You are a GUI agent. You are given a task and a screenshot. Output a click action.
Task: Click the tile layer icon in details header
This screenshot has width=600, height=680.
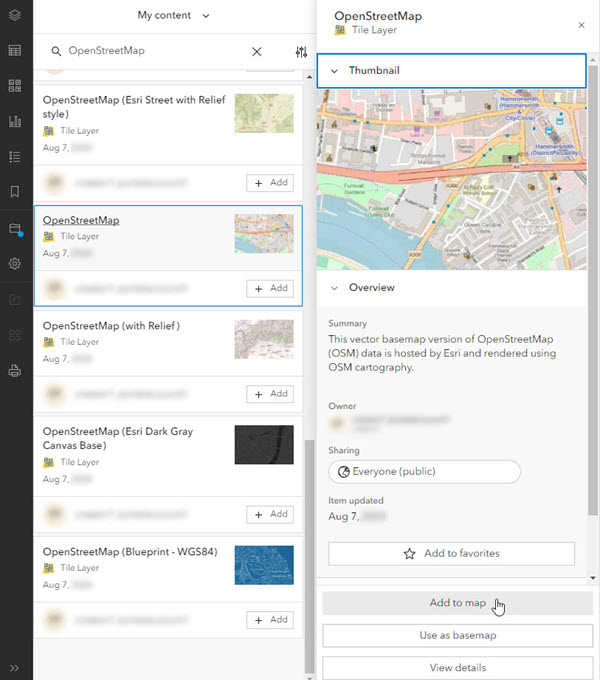[340, 30]
